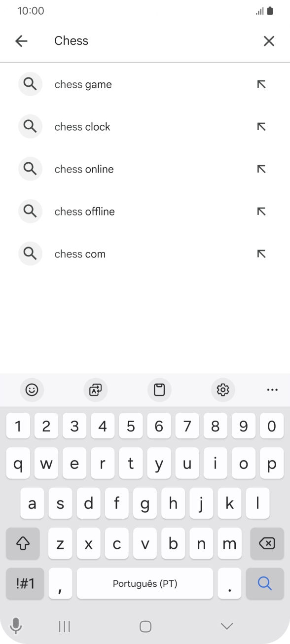
Task: Insert the chess com suggestion with its arrow
Action: tap(261, 253)
